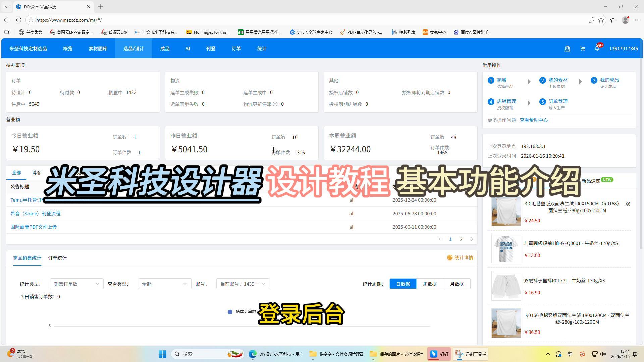Screen dimensions: 644x362
Task: Open the 国际面单PDF文件上传 announcement
Action: tap(34, 227)
